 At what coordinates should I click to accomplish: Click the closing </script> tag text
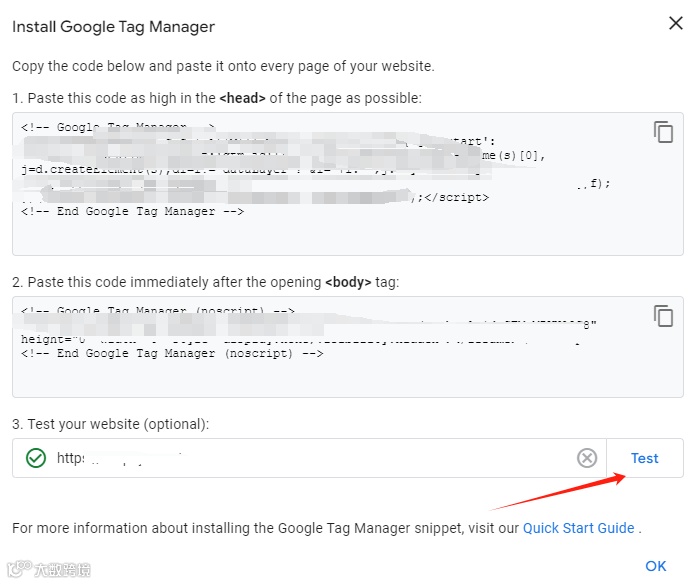(x=456, y=197)
